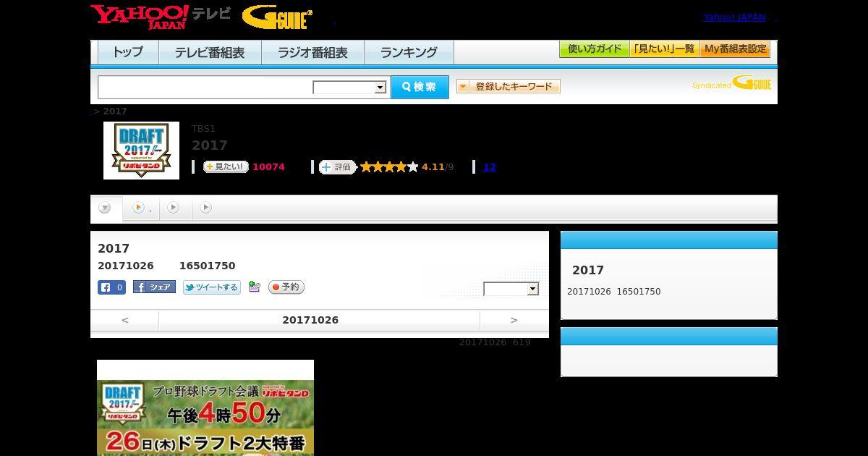Switch to テレビ番組表 tab
868x456 pixels.
point(210,52)
